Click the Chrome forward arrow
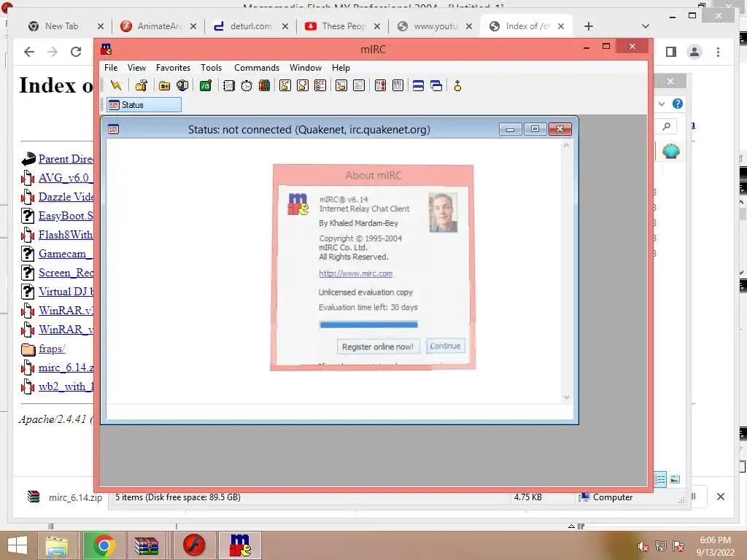Viewport: 747px width, 560px height. pos(53,52)
